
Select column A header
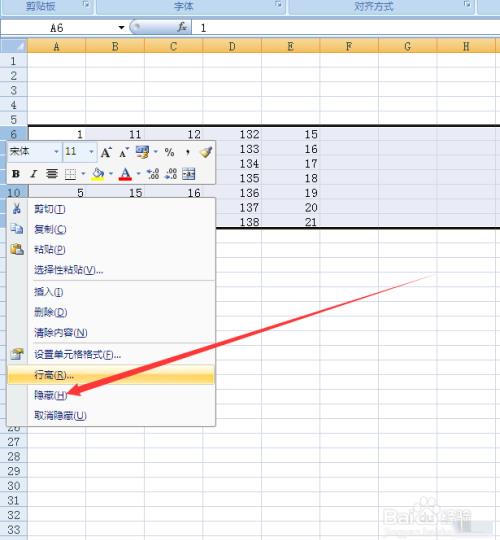(56, 46)
